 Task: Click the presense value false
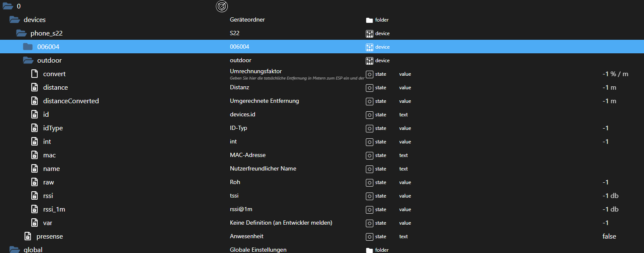[609, 236]
